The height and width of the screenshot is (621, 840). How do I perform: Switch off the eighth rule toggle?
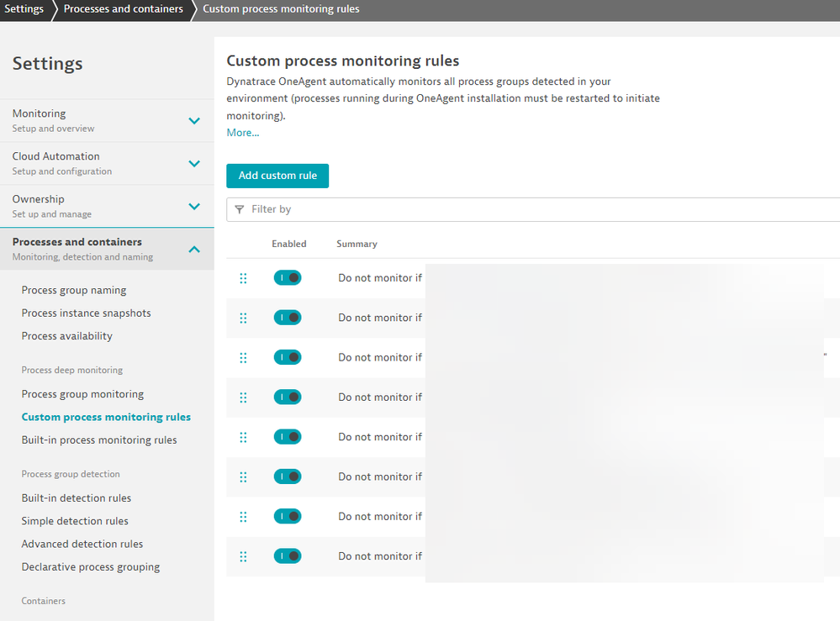(x=288, y=556)
